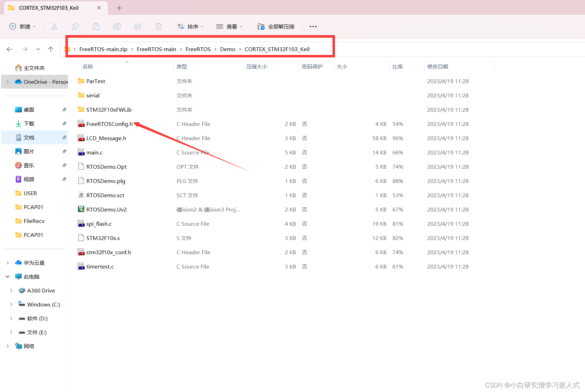
Task: Select LCD_Message.h file
Action: (106, 138)
